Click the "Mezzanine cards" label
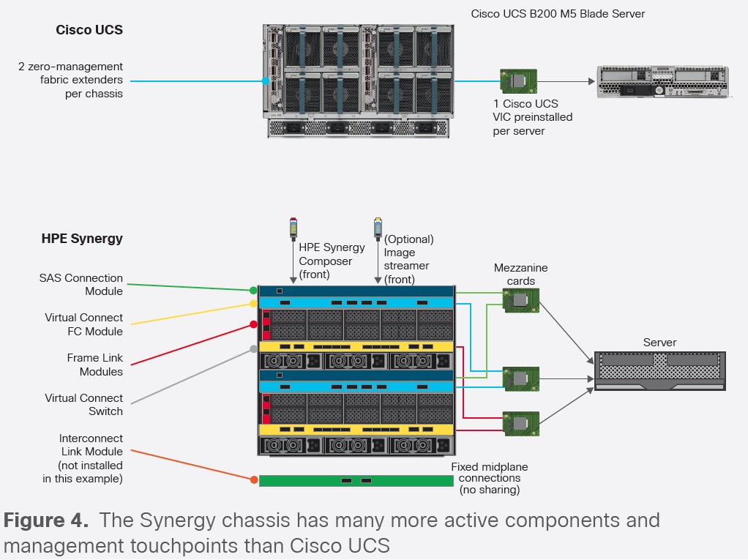 point(521,275)
